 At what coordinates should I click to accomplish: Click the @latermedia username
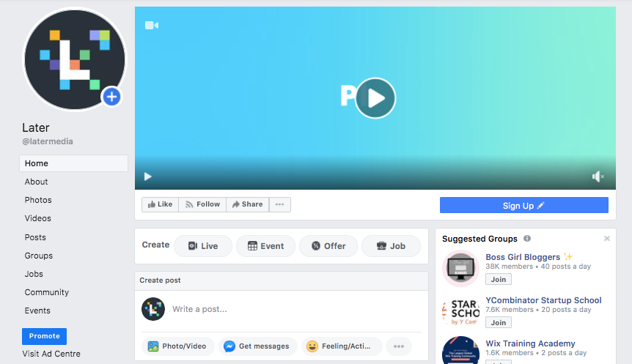point(48,141)
